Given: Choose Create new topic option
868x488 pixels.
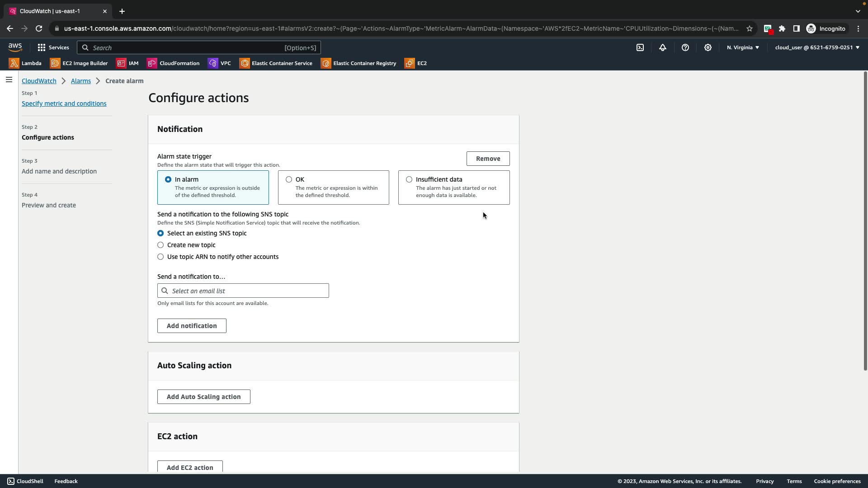Looking at the screenshot, I should 160,245.
